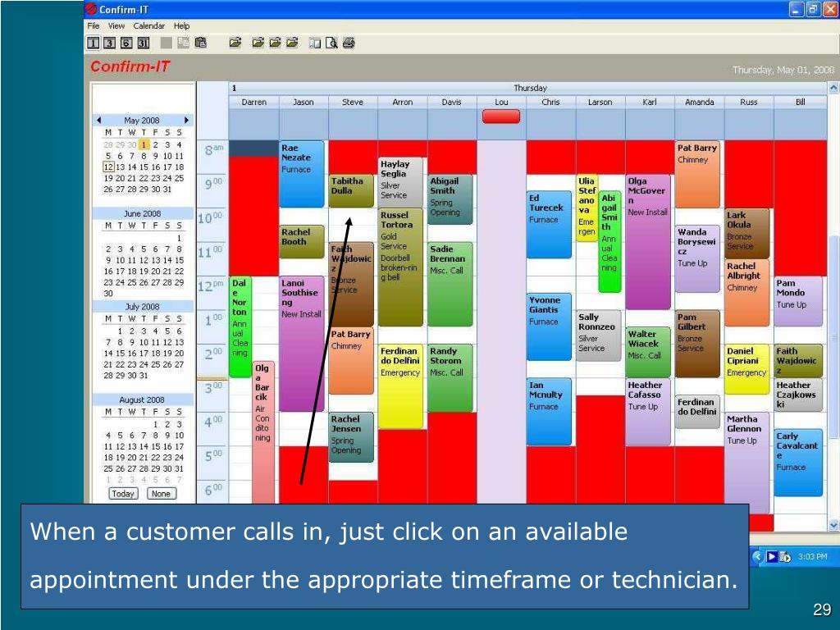840x630 pixels.
Task: Open Lark Okula Bronze Service appointment
Action: (x=746, y=234)
